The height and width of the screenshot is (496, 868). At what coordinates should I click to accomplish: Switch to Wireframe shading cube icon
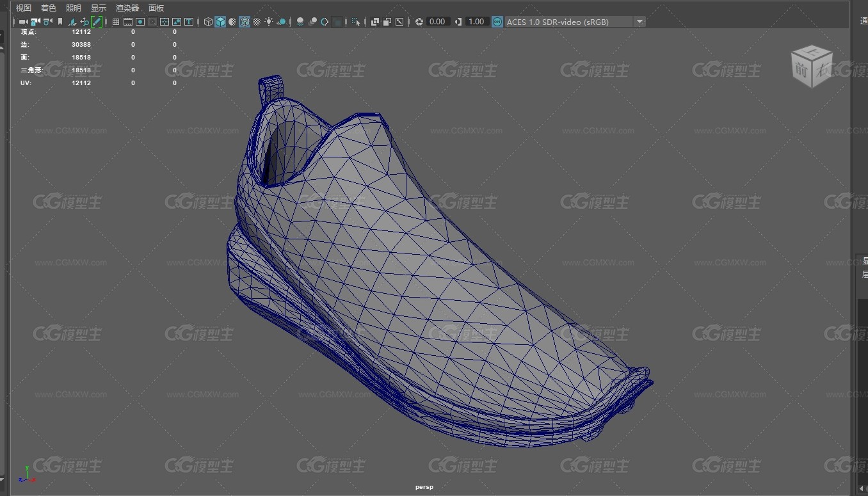tap(208, 22)
